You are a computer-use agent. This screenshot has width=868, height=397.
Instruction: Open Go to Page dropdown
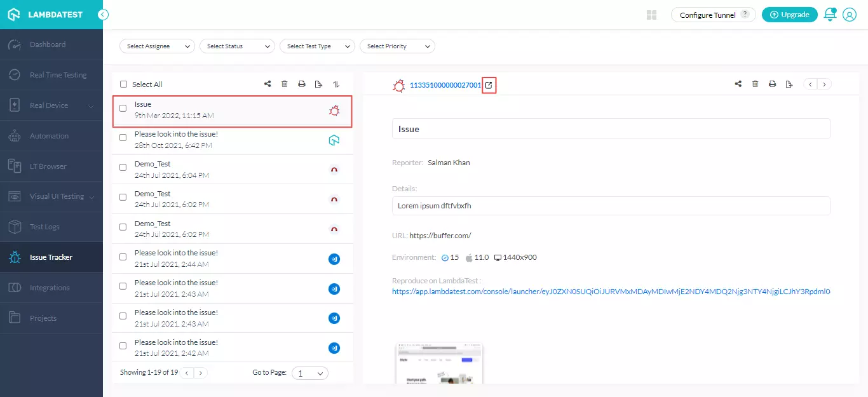(310, 373)
